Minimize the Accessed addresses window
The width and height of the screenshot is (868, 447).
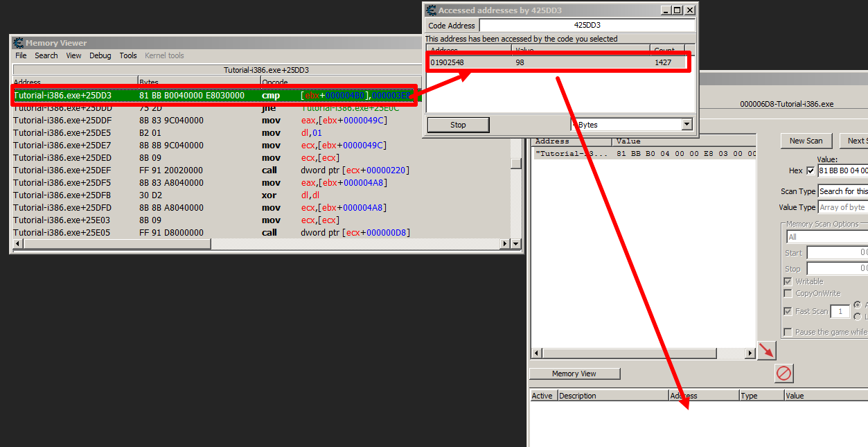tap(666, 10)
